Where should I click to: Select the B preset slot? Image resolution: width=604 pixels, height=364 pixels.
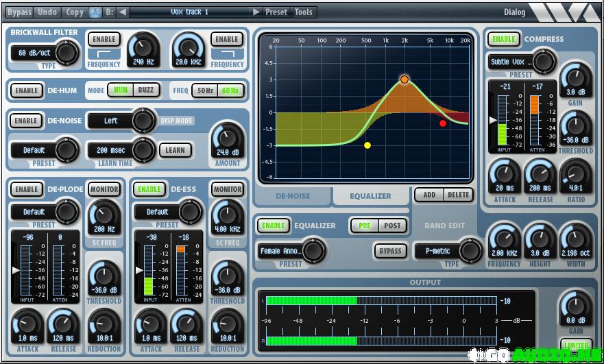pyautogui.click(x=110, y=12)
